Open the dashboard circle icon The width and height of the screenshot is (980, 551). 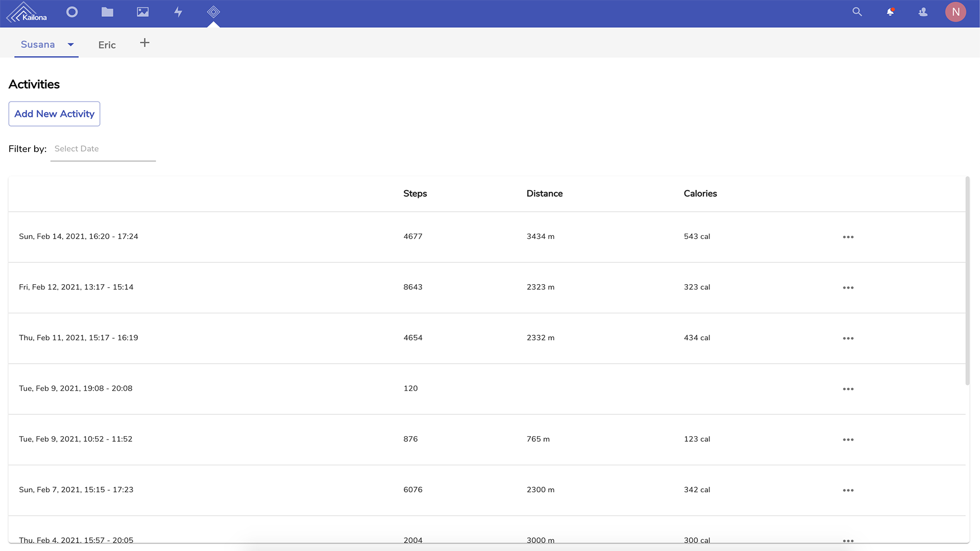tap(72, 12)
